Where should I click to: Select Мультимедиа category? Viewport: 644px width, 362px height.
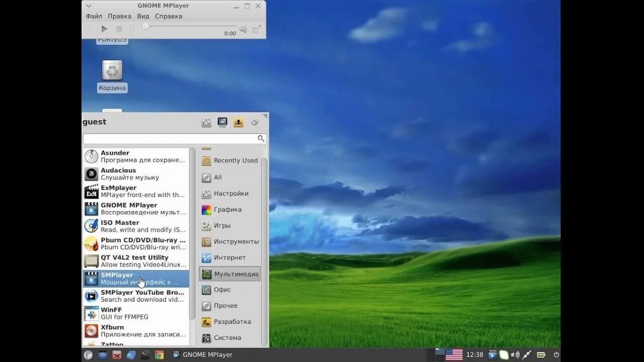click(230, 274)
